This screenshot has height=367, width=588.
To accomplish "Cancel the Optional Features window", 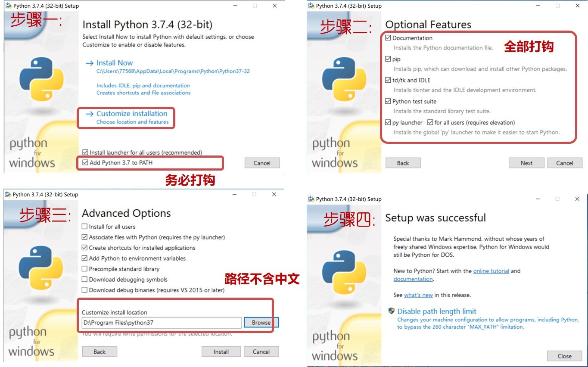I will (x=565, y=163).
